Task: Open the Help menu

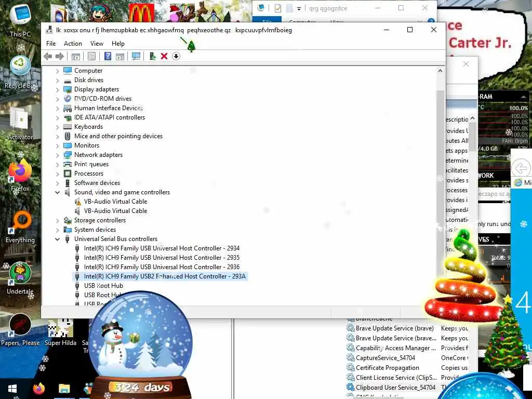Action: (x=118, y=44)
